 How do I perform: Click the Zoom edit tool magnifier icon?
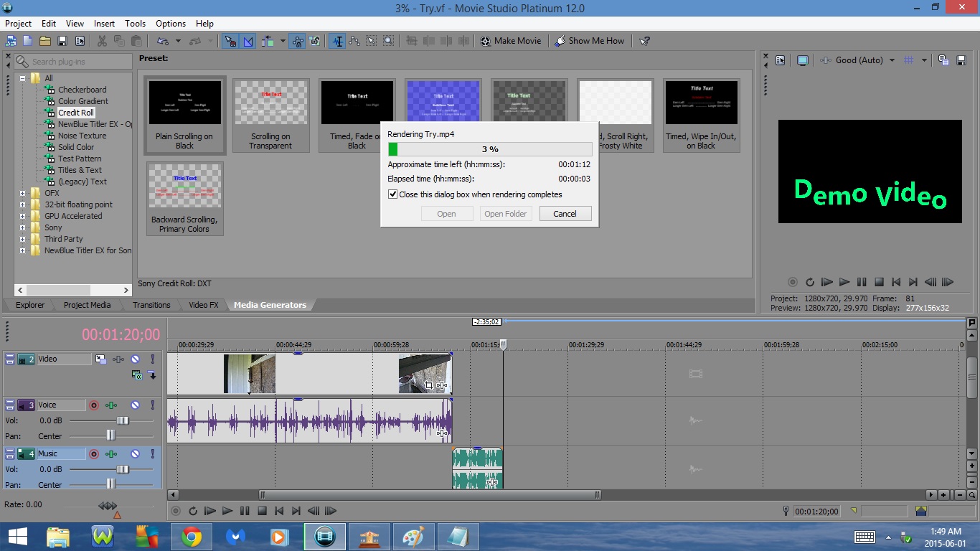point(388,41)
